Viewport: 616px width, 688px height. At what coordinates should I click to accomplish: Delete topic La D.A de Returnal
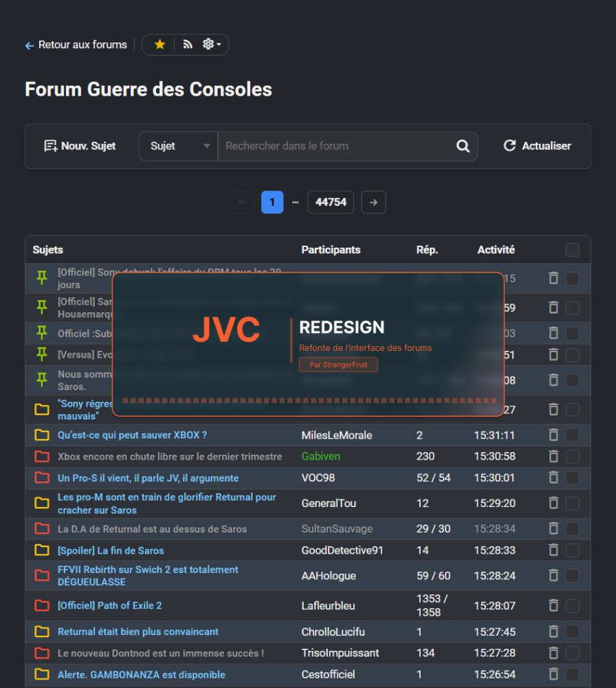coord(553,528)
